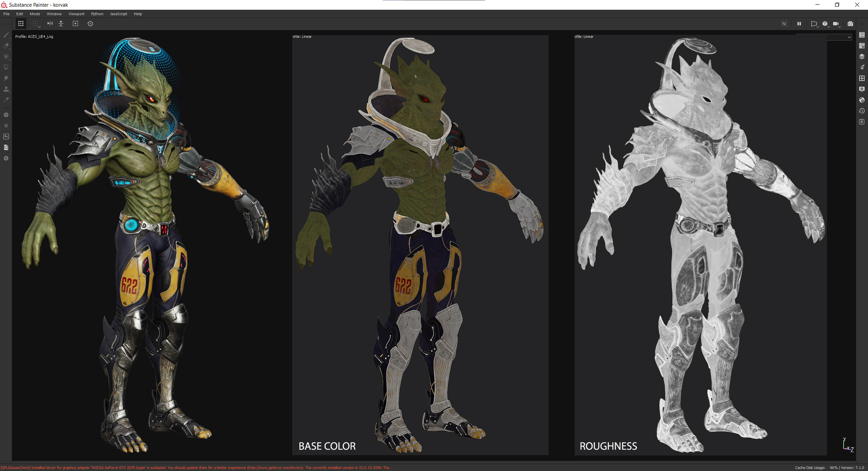Click the Photoshop export icon
868x471 pixels.
[x=6, y=136]
